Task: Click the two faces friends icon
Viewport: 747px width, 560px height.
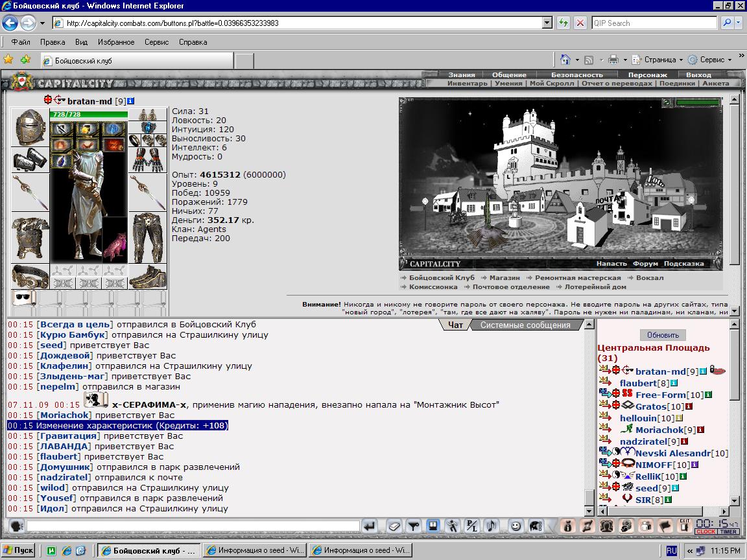Action: 606,526
